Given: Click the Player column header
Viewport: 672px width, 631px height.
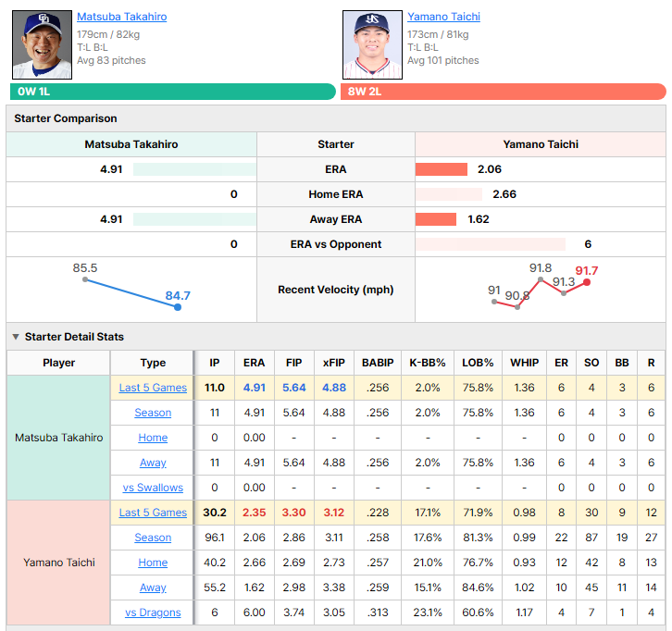Looking at the screenshot, I should (x=58, y=363).
